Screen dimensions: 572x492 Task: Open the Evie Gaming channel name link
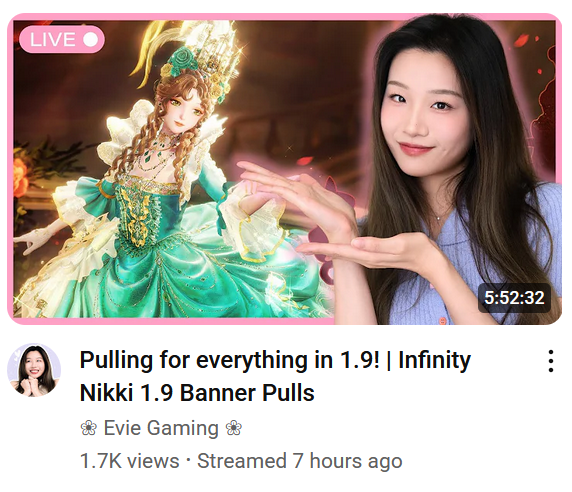[x=161, y=428]
